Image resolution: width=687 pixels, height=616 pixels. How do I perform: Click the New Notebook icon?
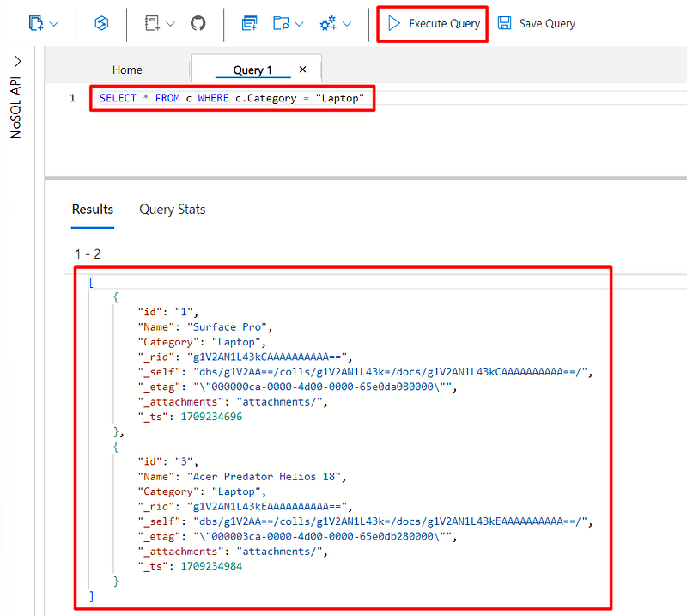[153, 23]
